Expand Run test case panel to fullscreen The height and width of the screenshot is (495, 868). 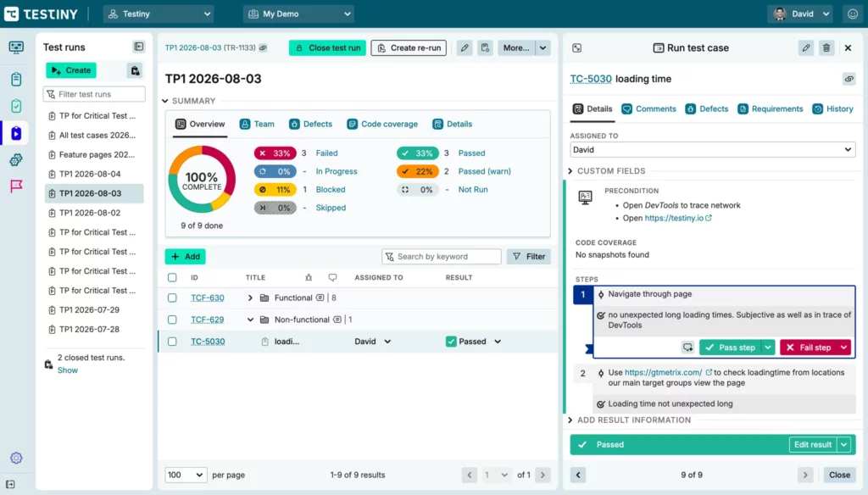click(x=576, y=48)
